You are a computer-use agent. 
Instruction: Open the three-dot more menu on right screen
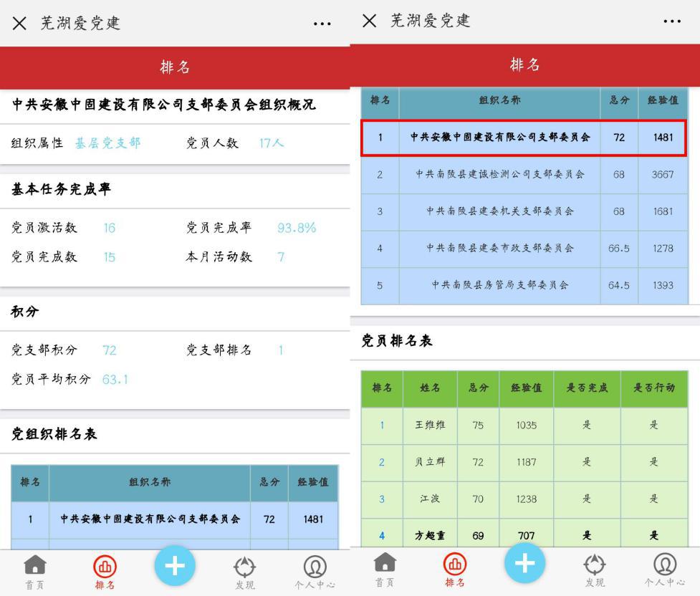click(x=672, y=21)
